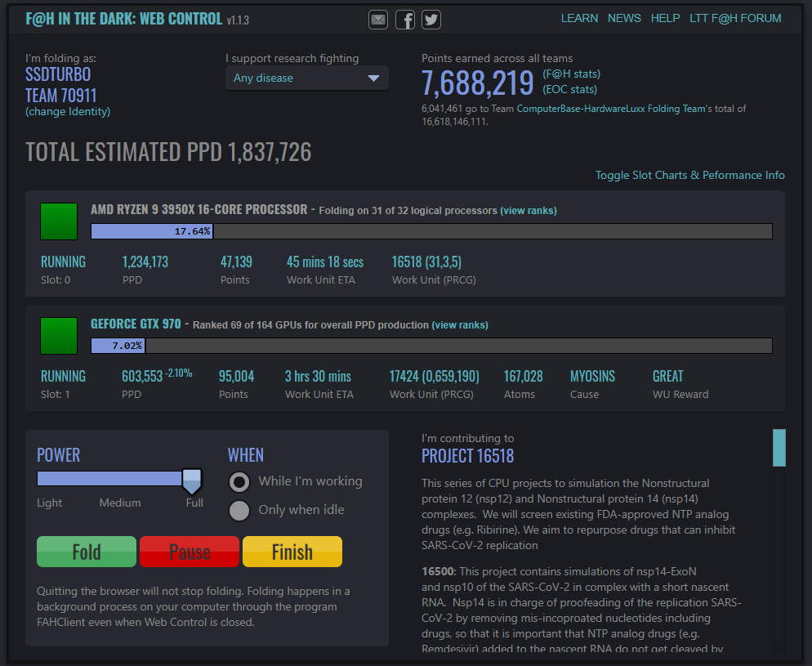
Task: Open the LTT F@H FORUM link
Action: click(x=735, y=18)
